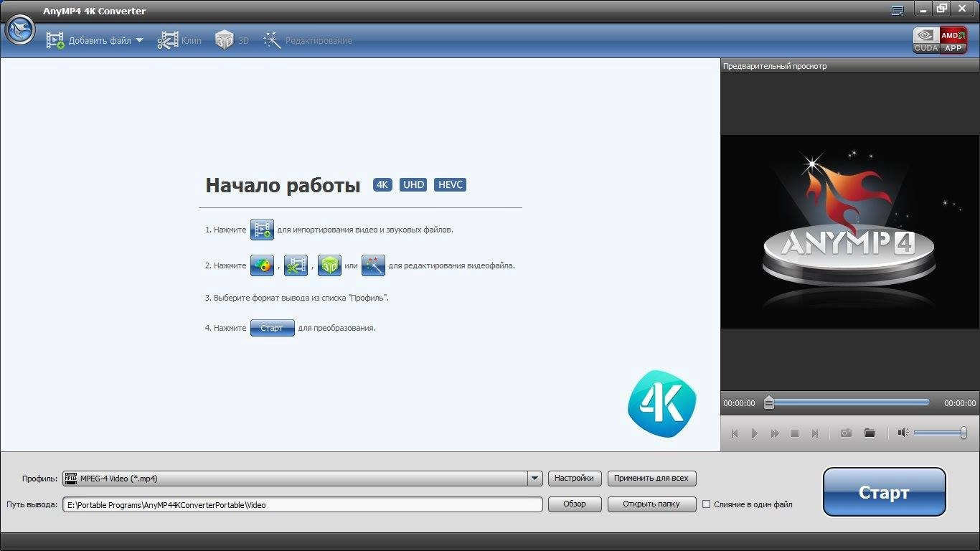
Task: Click the UHD badge
Action: point(413,185)
